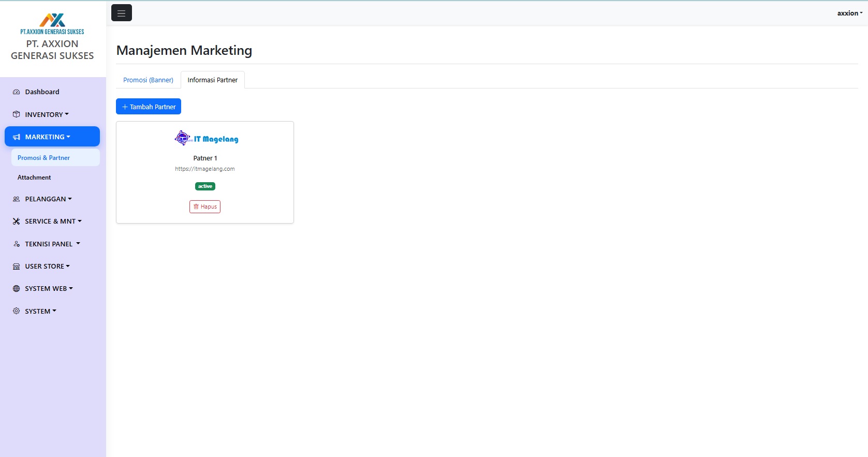Toggle the sidebar hamburger menu button

[x=122, y=13]
